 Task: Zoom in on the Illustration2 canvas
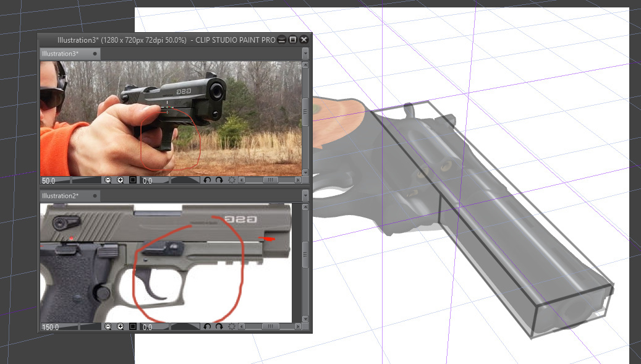click(120, 327)
